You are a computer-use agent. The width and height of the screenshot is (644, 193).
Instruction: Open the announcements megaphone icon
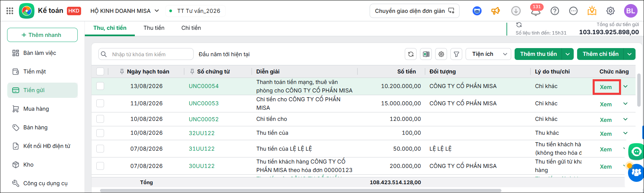point(496,11)
